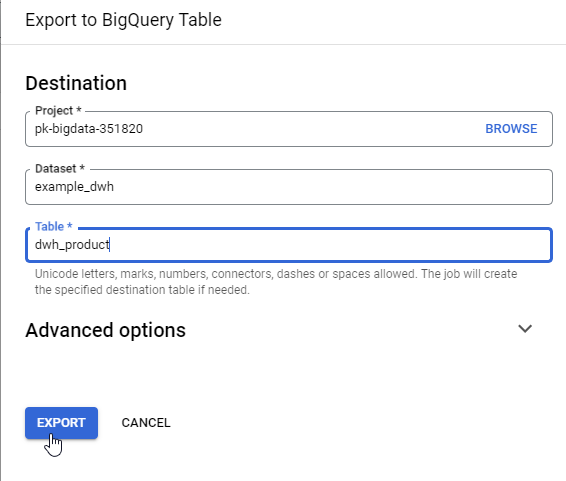Click the Destination section heading
The width and height of the screenshot is (566, 481).
tap(76, 83)
